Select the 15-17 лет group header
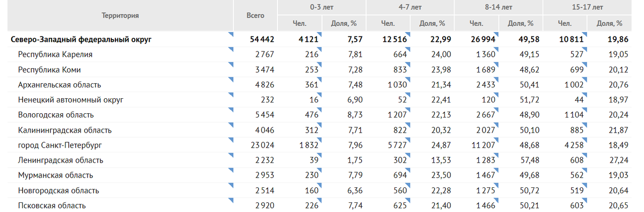644x212 pixels. (x=587, y=8)
